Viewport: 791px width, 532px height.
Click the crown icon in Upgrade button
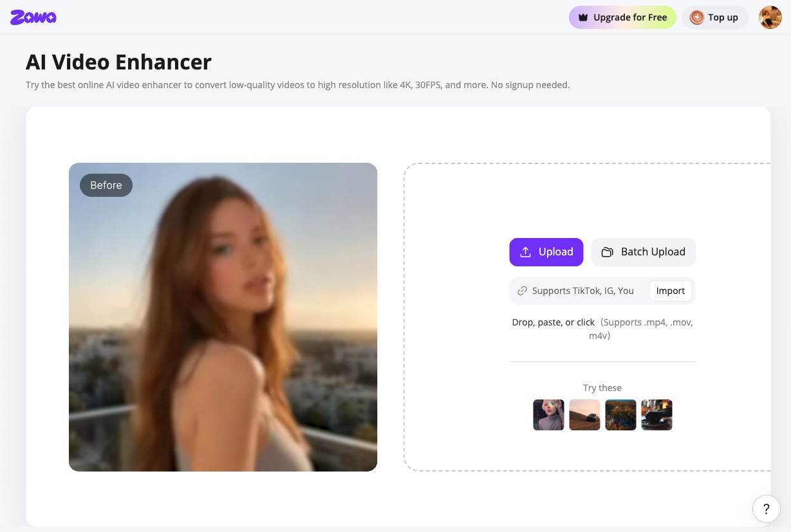(x=583, y=17)
